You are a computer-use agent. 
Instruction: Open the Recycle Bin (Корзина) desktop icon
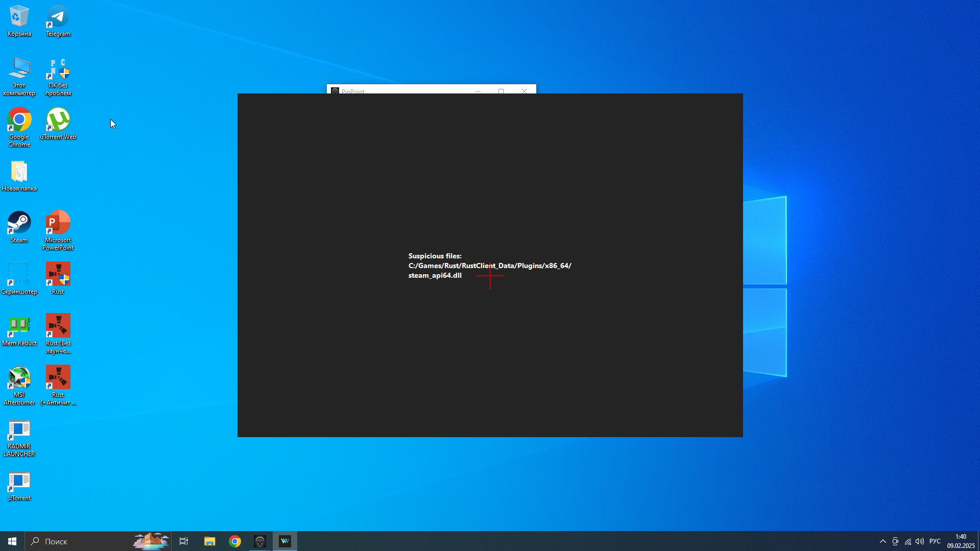[19, 21]
